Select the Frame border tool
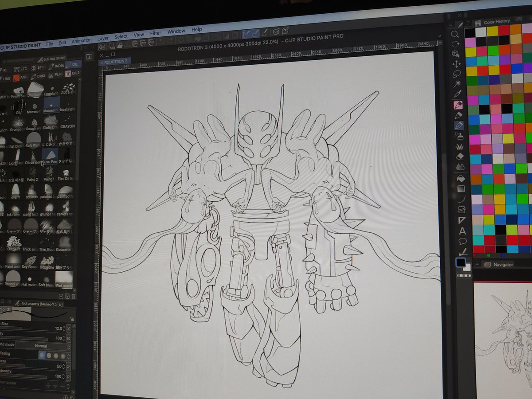 [x=462, y=209]
